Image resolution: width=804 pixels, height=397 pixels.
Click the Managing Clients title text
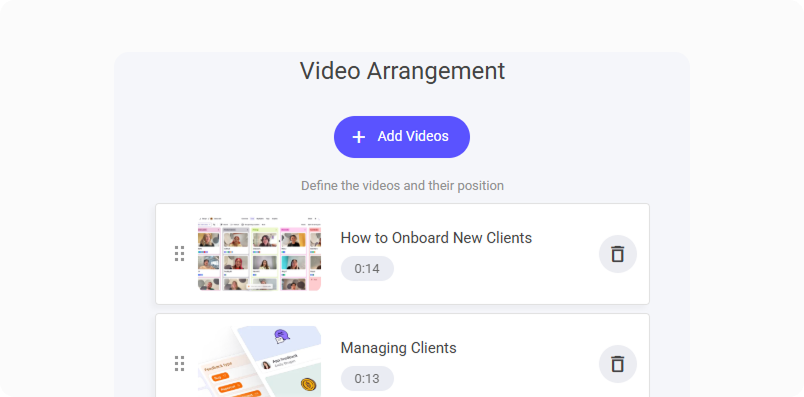tap(398, 348)
